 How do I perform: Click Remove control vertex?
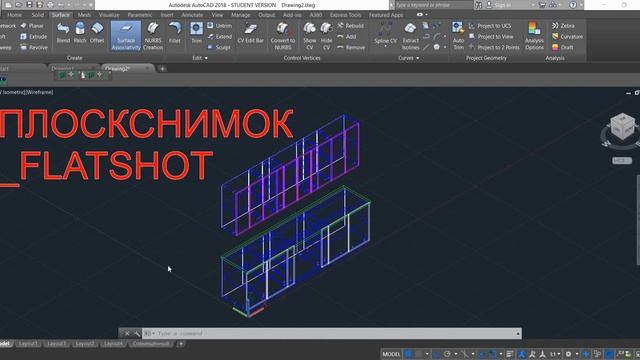pyautogui.click(x=351, y=47)
